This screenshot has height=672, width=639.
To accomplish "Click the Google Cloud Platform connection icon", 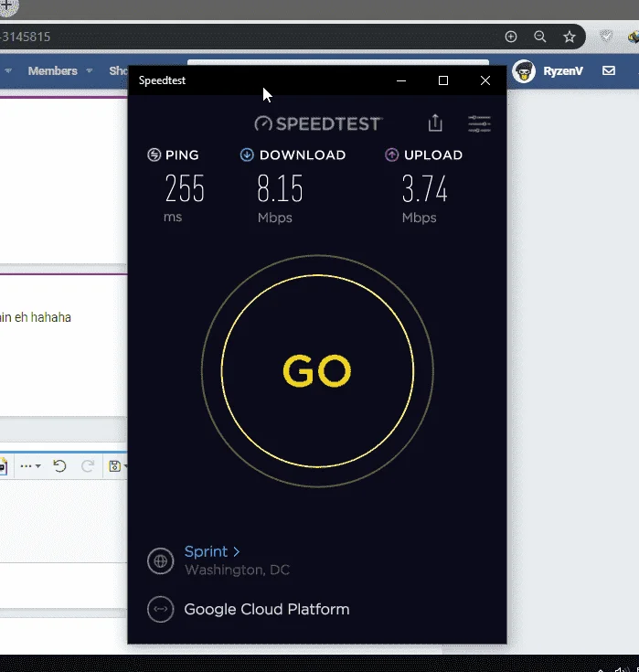I will point(160,609).
